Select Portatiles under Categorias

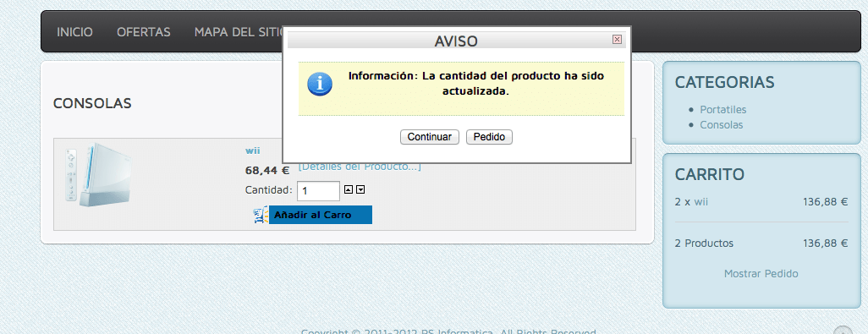(723, 109)
